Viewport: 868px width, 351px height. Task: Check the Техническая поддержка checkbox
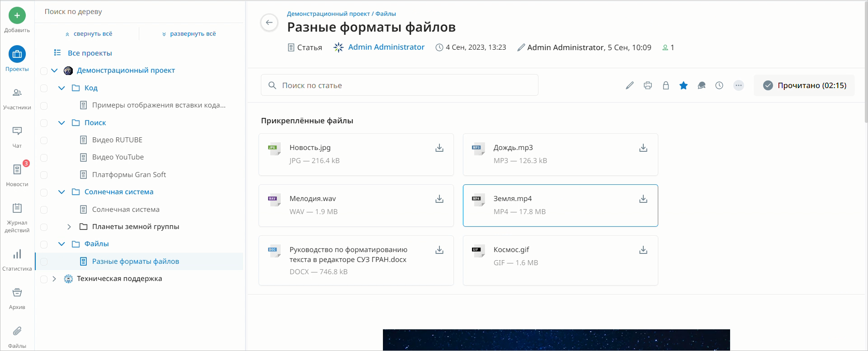[44, 279]
